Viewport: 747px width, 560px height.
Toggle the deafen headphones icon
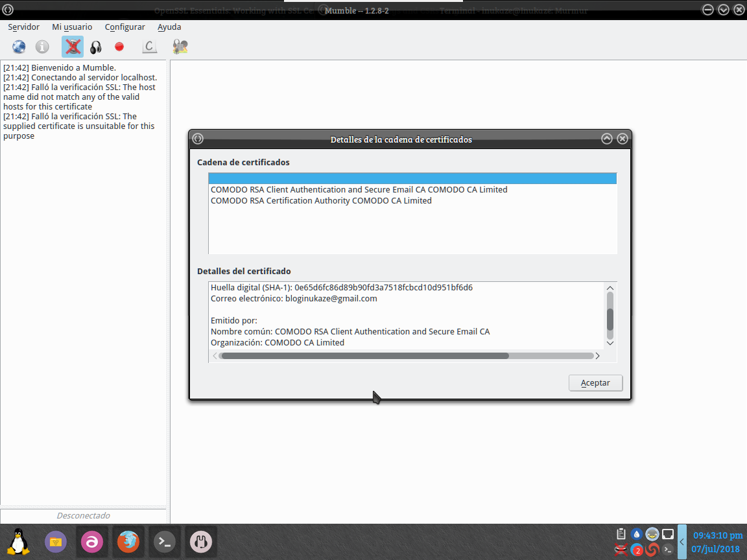click(96, 47)
